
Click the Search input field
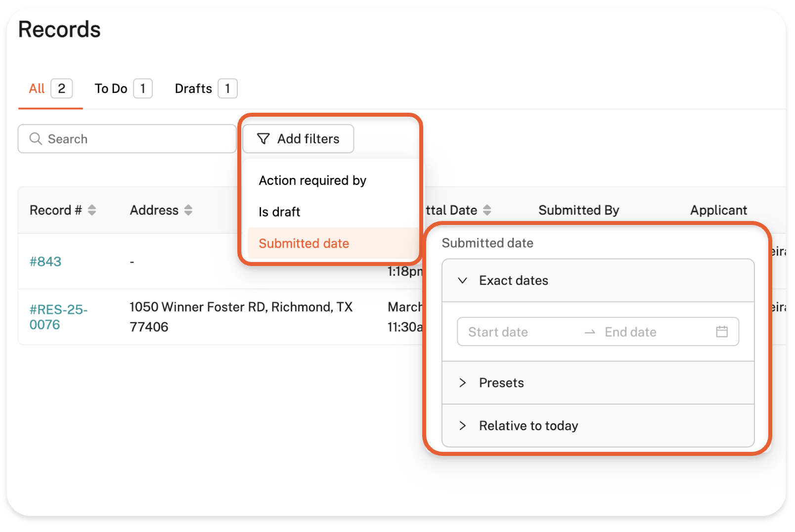[133, 139]
